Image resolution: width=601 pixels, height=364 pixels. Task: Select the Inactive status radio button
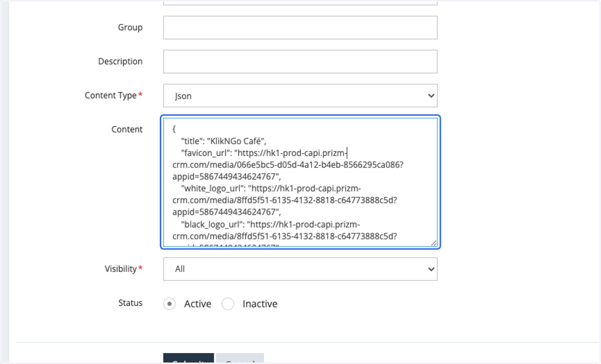click(x=228, y=304)
